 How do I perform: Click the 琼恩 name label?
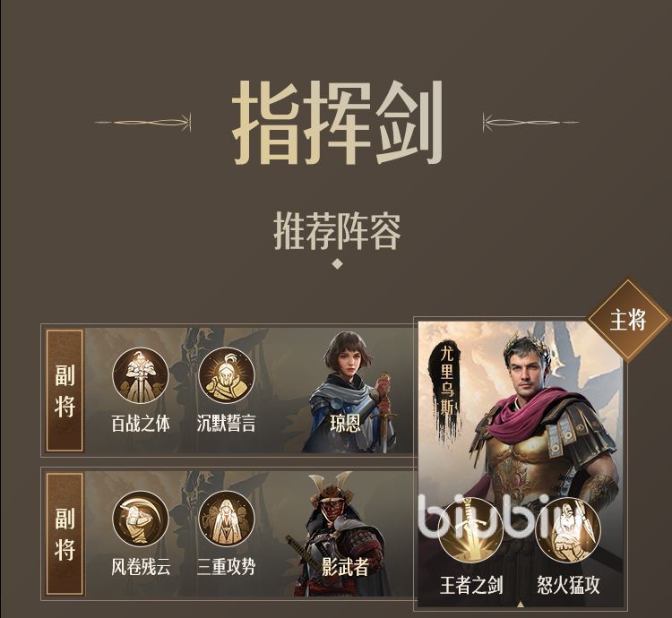[346, 424]
